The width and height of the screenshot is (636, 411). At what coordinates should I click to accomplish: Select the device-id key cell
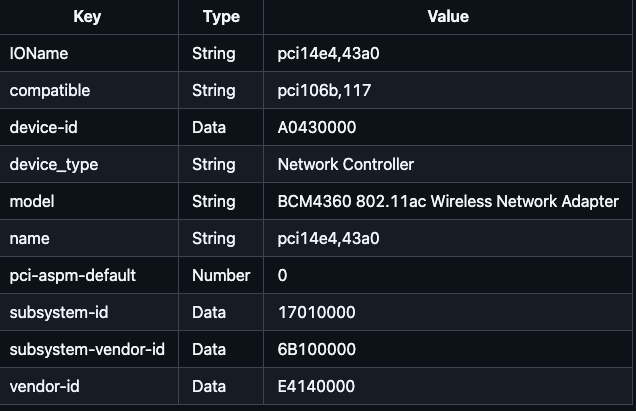[42, 128]
